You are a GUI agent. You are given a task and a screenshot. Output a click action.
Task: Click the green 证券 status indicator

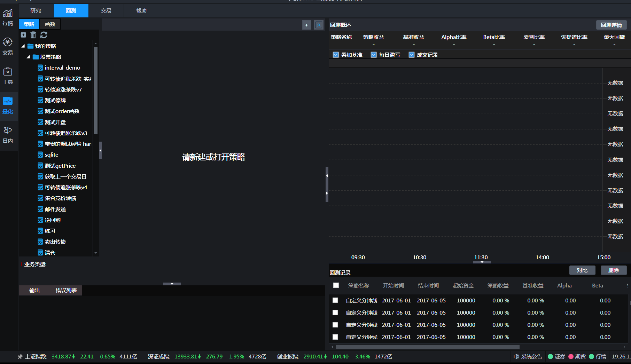[x=551, y=357]
